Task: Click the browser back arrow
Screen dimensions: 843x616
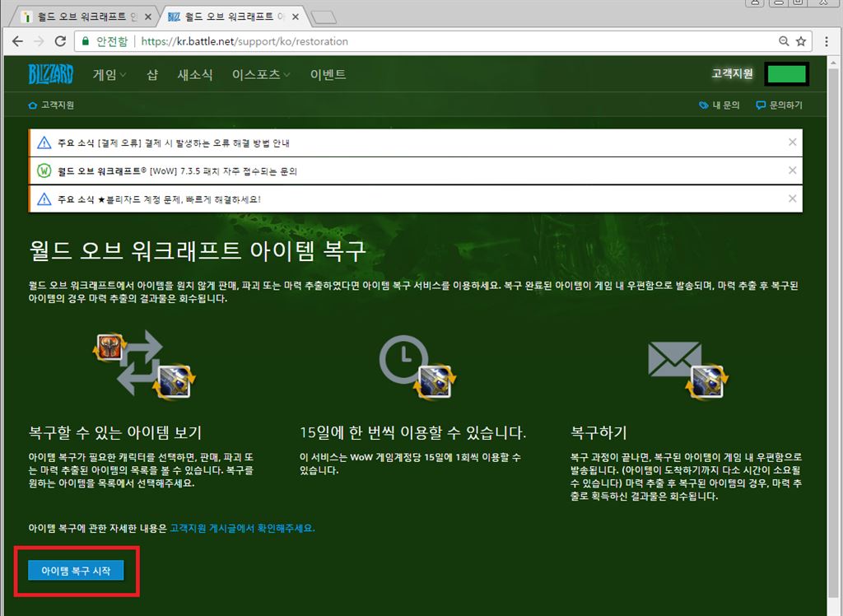Action: pos(17,41)
